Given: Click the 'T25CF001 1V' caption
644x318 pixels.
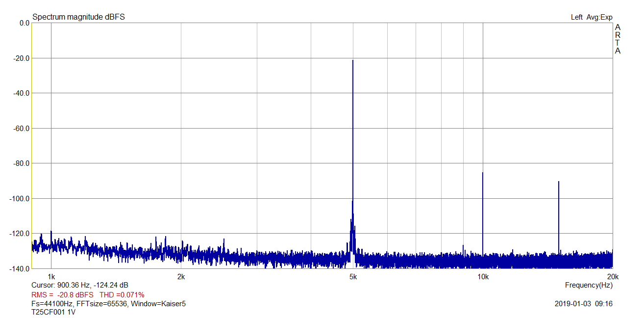Looking at the screenshot, I should (x=53, y=312).
